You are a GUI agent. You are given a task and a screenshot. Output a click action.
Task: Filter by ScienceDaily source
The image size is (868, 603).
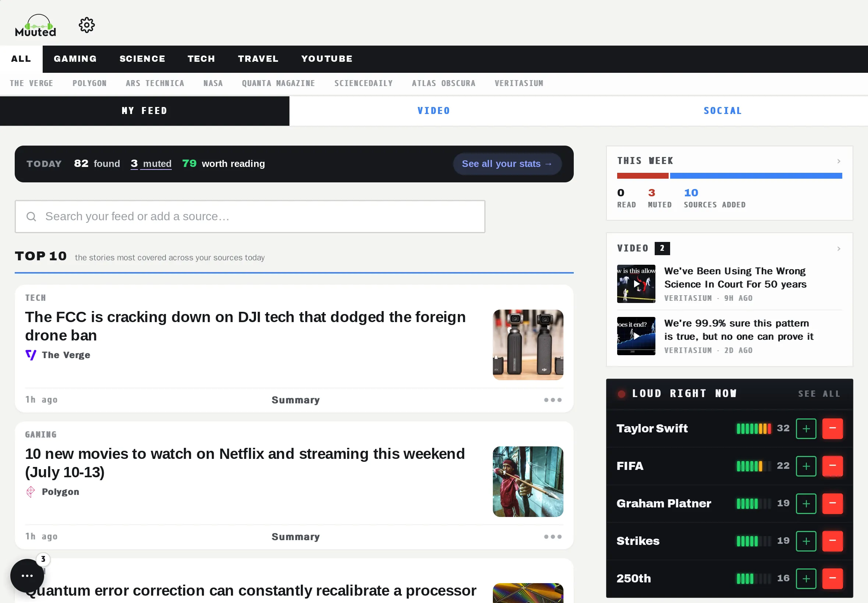[363, 83]
